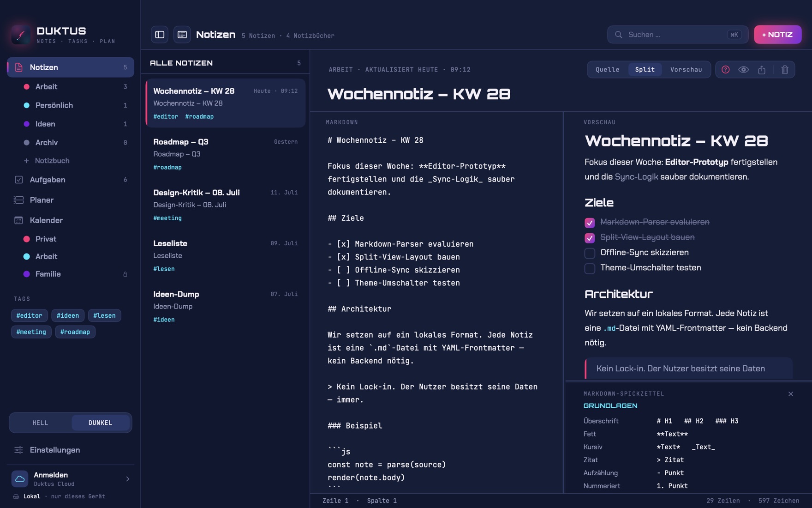Filter by #editor tag chip

point(30,315)
